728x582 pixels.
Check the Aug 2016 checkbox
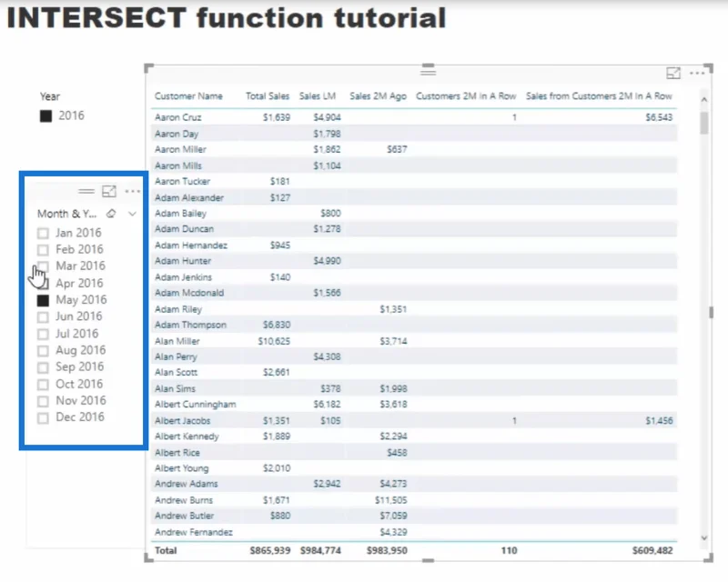tap(43, 350)
